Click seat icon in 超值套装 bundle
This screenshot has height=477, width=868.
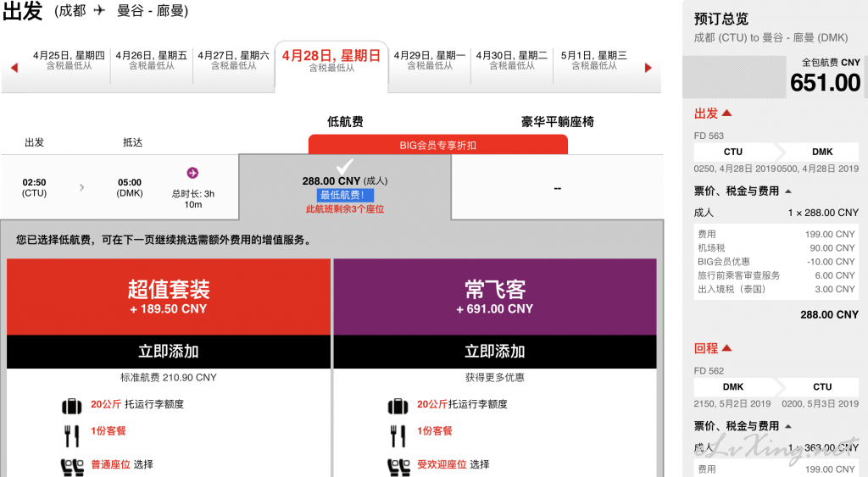click(72, 468)
